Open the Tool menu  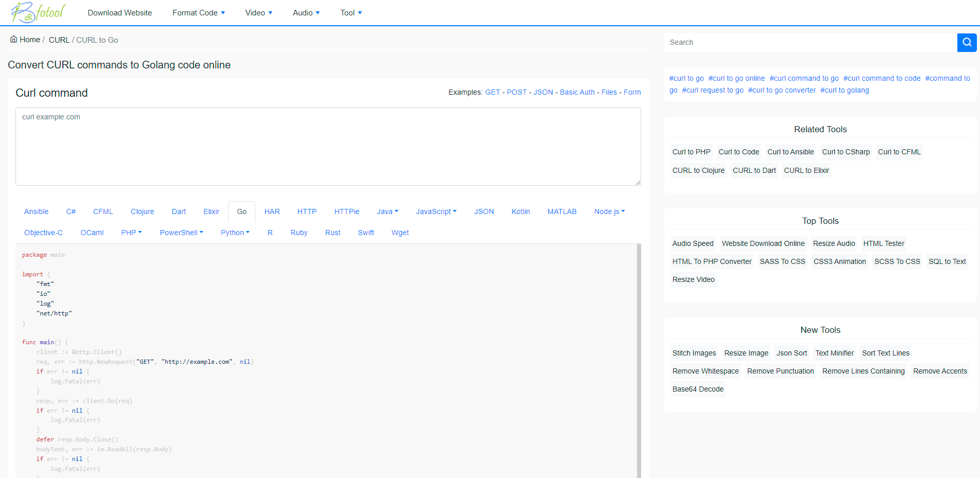coord(351,12)
